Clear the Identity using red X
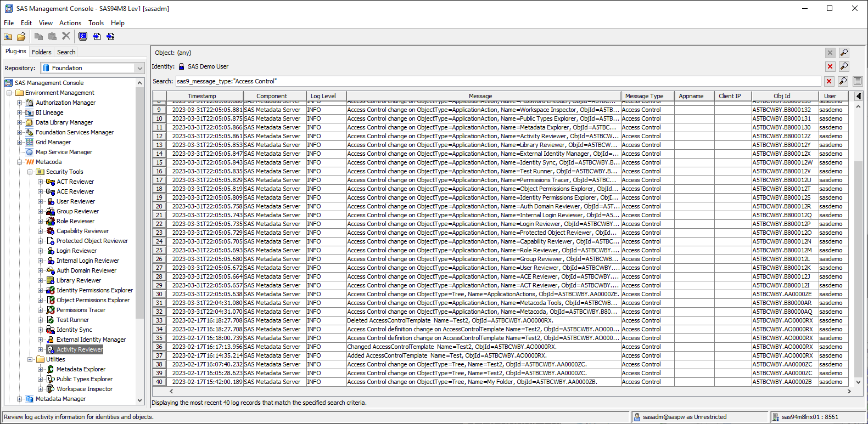 830,66
